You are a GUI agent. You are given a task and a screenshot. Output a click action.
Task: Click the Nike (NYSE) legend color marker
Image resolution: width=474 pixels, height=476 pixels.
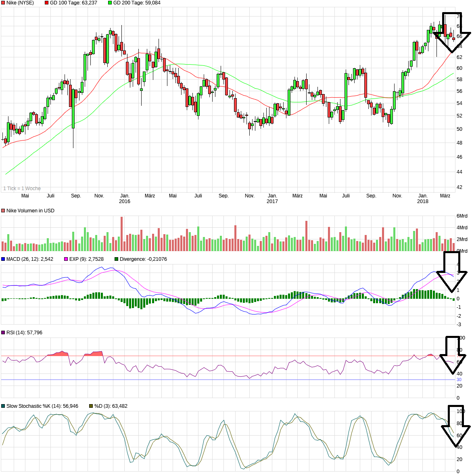[3, 3]
